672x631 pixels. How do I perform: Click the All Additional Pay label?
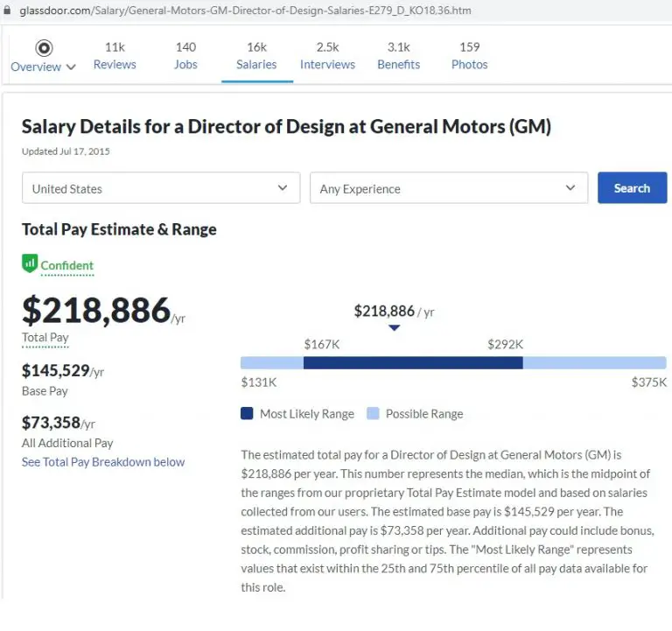(67, 443)
